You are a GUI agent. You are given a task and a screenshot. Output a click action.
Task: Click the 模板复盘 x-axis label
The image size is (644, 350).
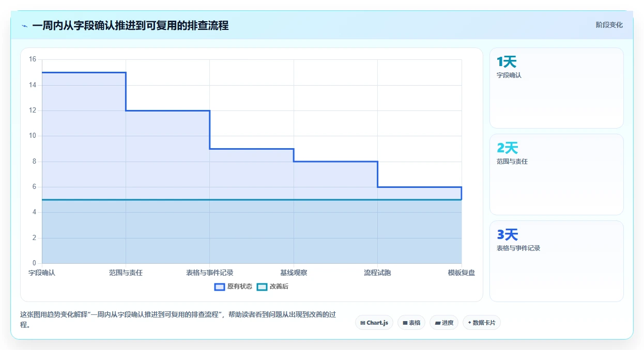462,273
